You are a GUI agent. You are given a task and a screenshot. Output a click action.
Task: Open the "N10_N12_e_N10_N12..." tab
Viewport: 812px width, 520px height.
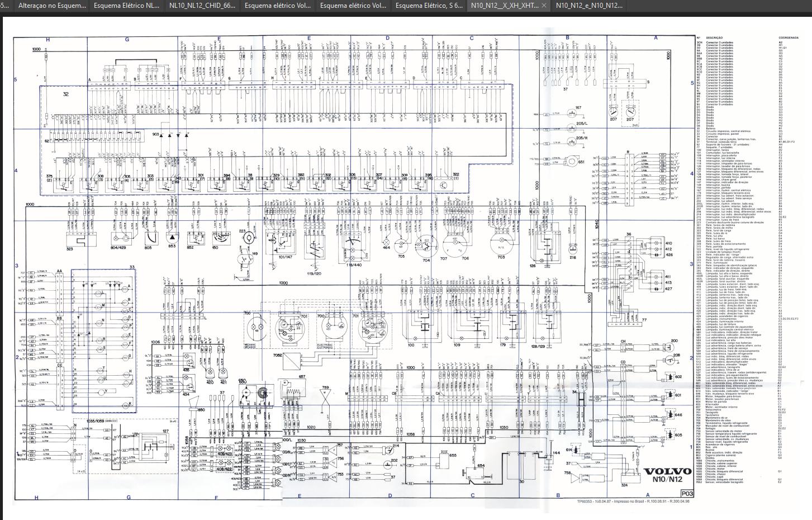(589, 6)
